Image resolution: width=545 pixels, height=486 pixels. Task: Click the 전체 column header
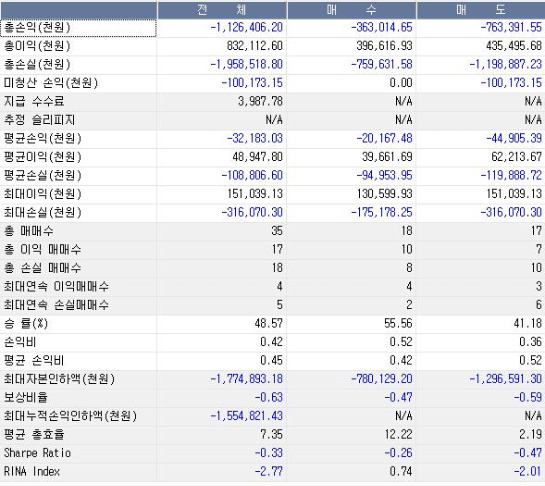pos(222,10)
